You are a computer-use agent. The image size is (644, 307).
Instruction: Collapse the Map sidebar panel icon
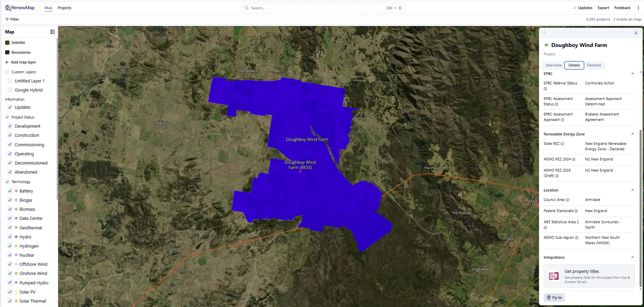52,32
